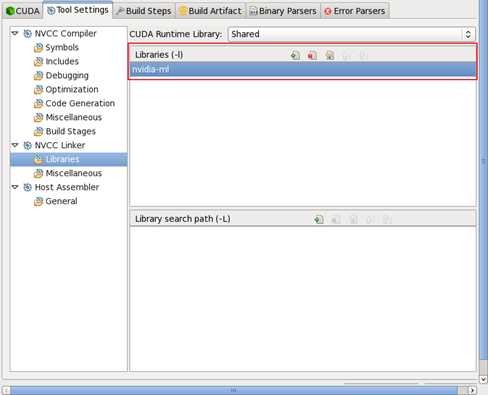
Task: Select Includes under NVCC Compiler
Action: (62, 61)
